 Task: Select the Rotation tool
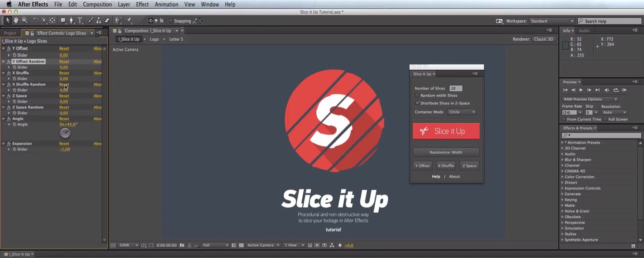click(x=35, y=20)
